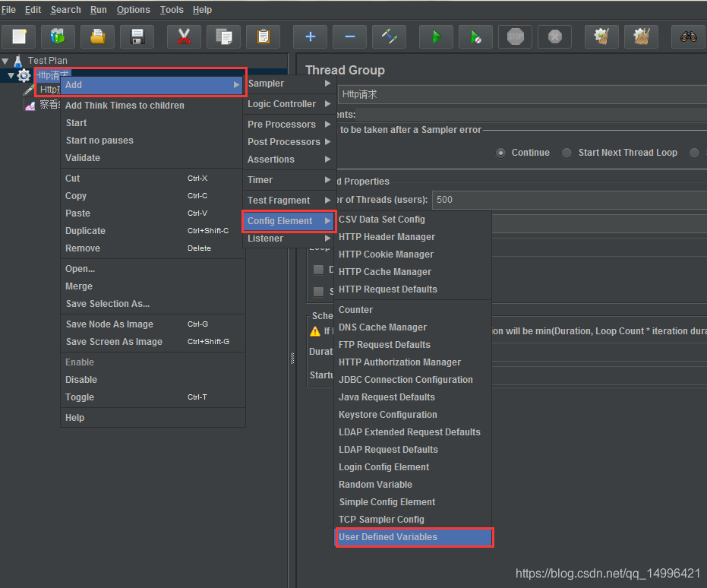This screenshot has width=707, height=588.
Task: Choose Disable from context menu
Action: pyautogui.click(x=153, y=380)
